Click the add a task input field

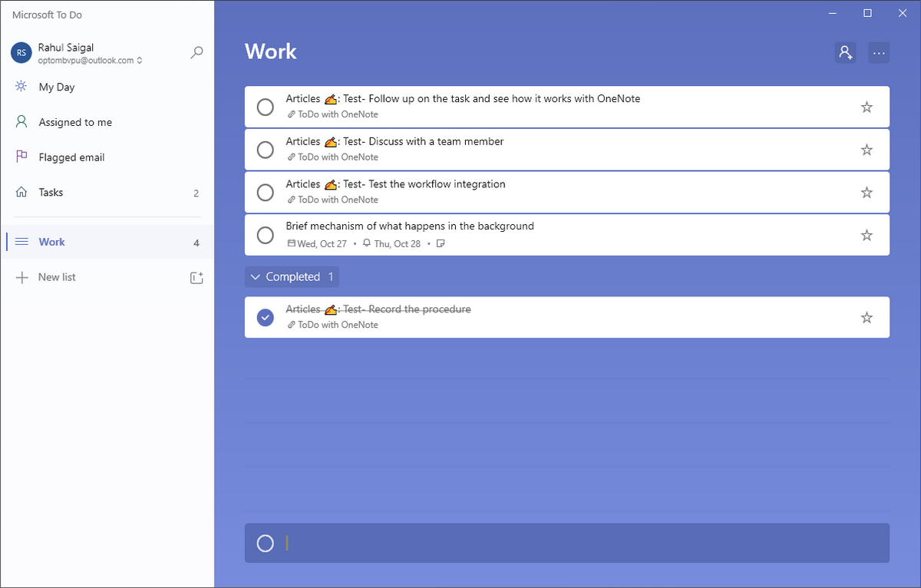[567, 543]
